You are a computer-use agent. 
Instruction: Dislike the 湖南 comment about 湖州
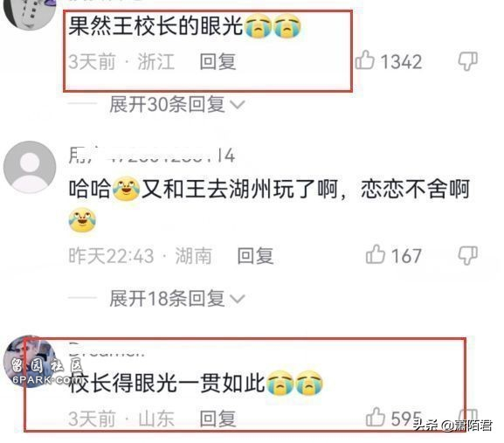pos(467,255)
